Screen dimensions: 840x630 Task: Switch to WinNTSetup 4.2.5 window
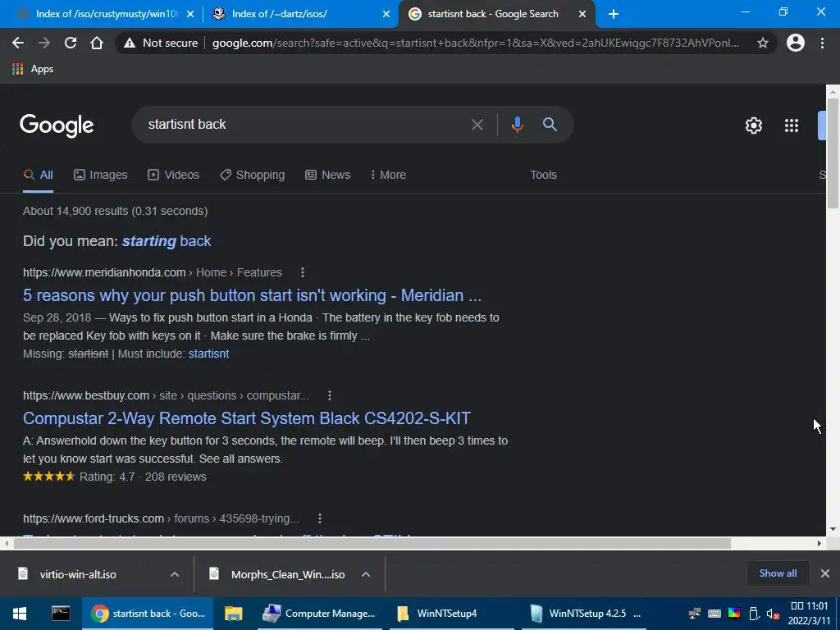[x=584, y=614]
